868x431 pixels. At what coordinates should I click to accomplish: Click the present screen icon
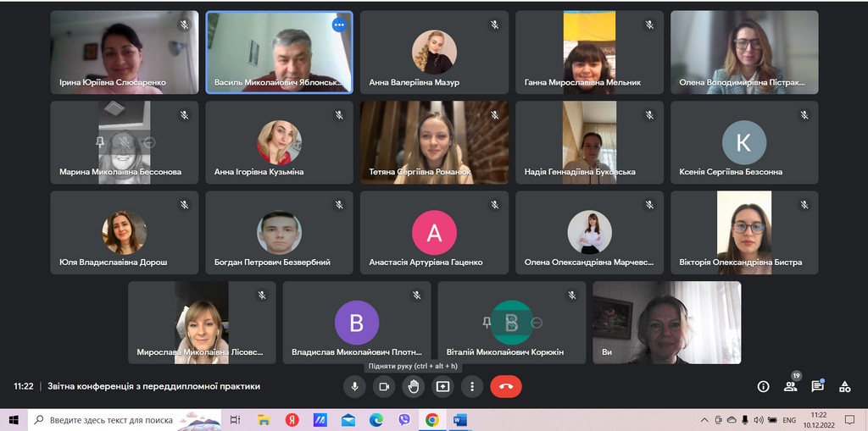tap(442, 386)
